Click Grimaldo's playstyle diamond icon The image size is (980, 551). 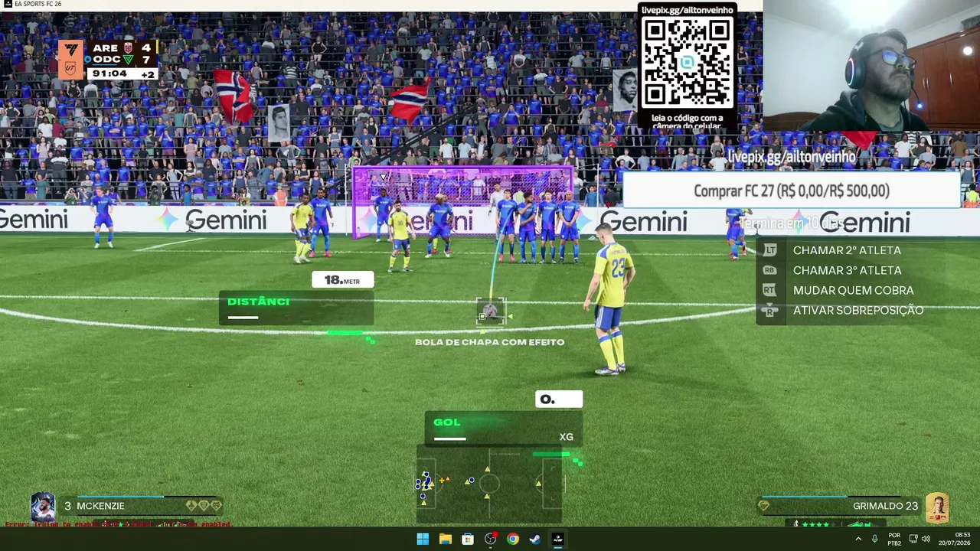coord(764,506)
